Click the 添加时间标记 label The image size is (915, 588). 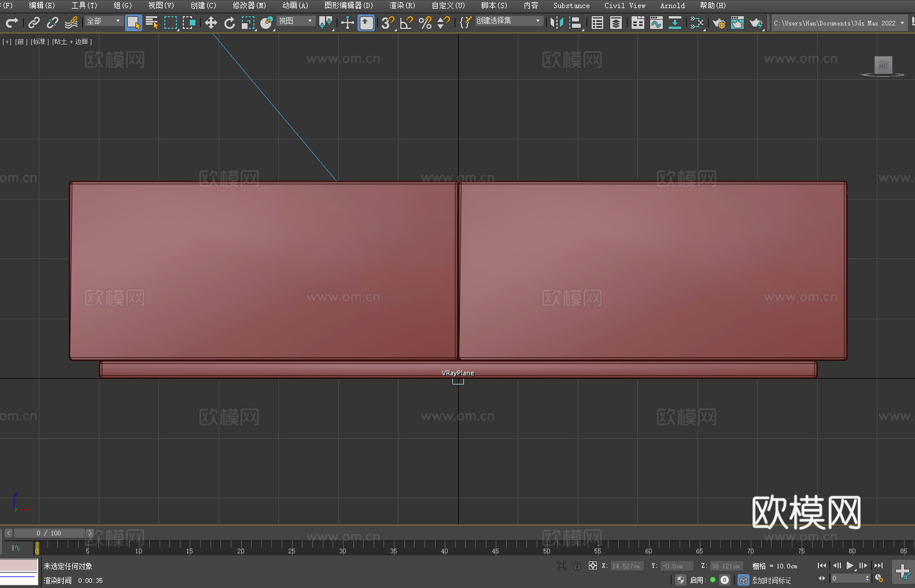pos(771,580)
